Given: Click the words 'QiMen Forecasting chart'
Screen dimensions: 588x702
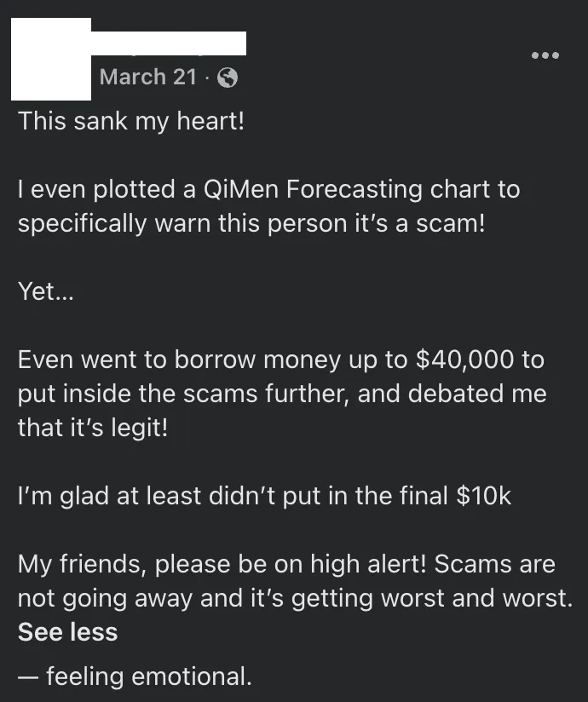Looking at the screenshot, I should [x=343, y=189].
